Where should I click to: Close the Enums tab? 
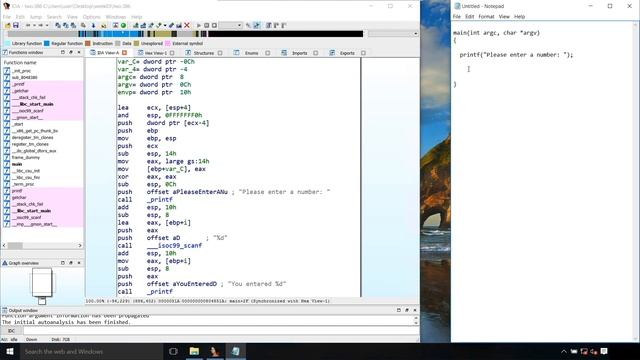pyautogui.click(x=268, y=53)
